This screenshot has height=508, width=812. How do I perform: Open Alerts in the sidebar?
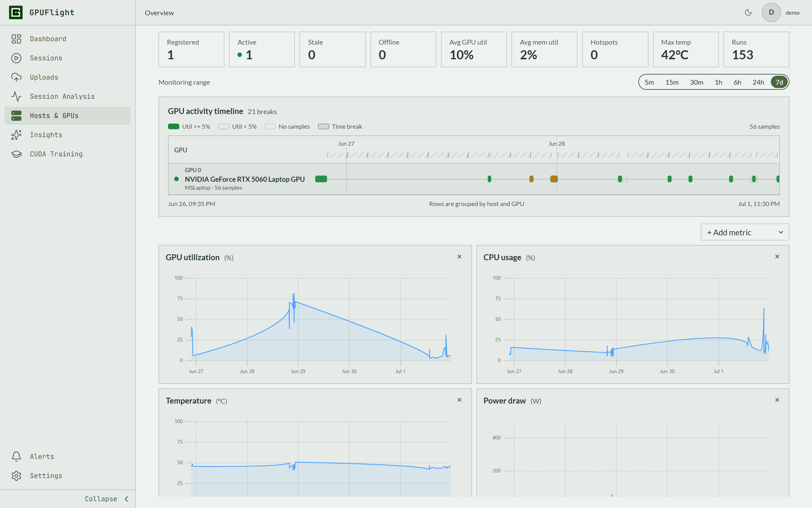[x=67, y=456]
